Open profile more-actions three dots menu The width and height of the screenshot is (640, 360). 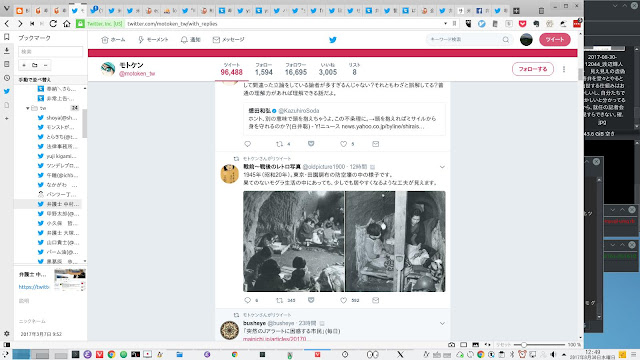564,69
